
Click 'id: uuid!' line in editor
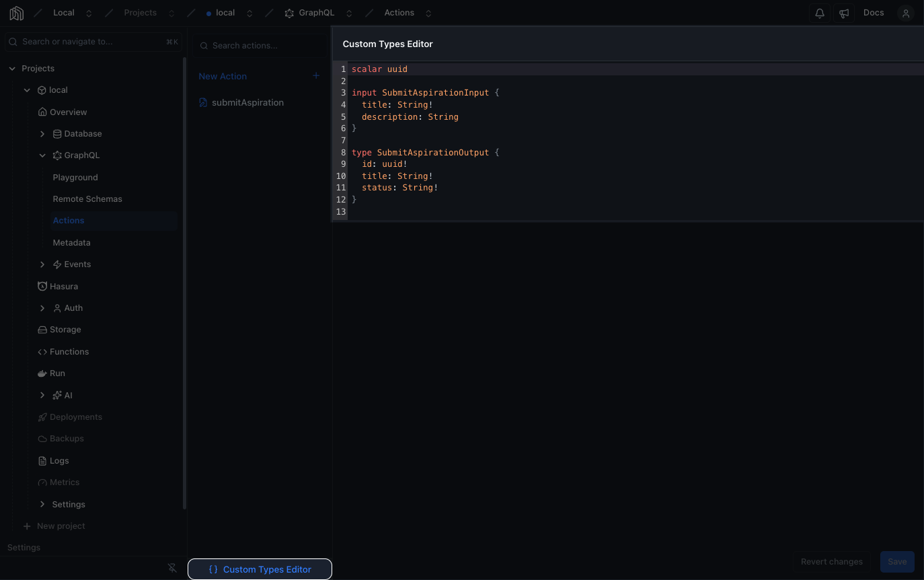(x=385, y=164)
